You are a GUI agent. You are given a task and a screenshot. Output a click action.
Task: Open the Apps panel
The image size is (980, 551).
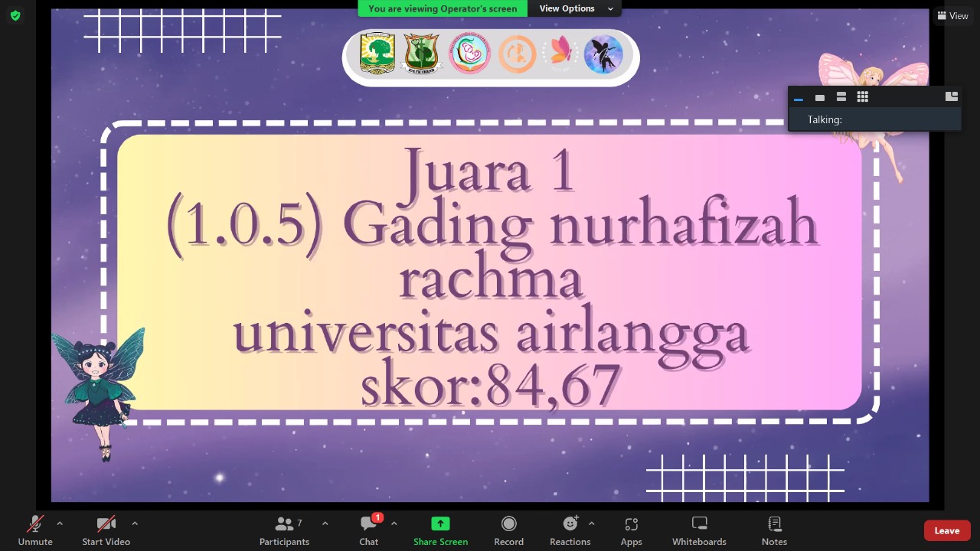click(x=631, y=530)
